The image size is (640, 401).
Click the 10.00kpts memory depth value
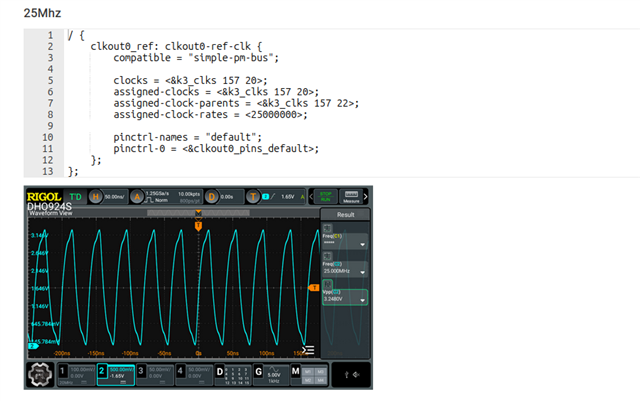pos(189,194)
